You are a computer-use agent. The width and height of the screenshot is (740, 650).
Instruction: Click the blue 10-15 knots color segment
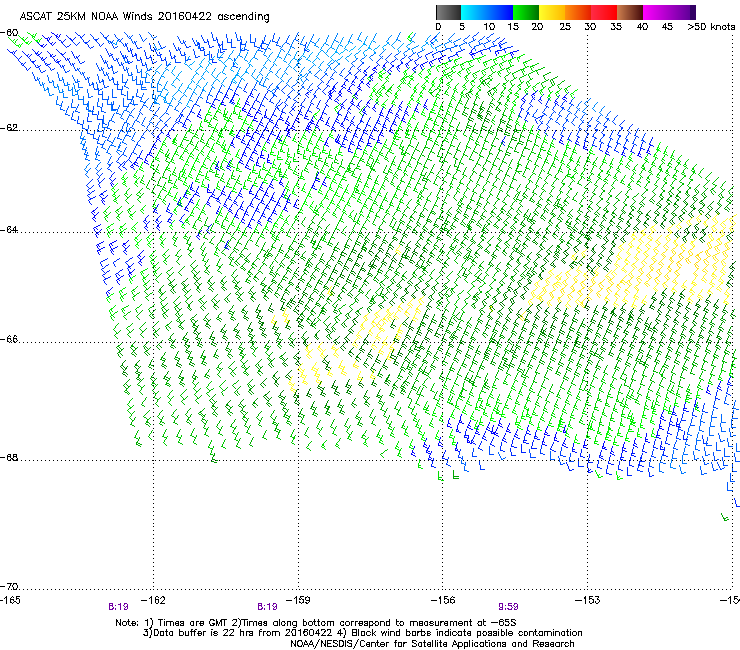pos(500,12)
